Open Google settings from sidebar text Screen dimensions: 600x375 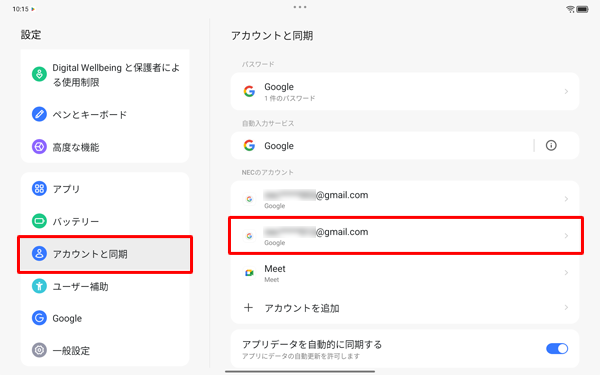67,318
